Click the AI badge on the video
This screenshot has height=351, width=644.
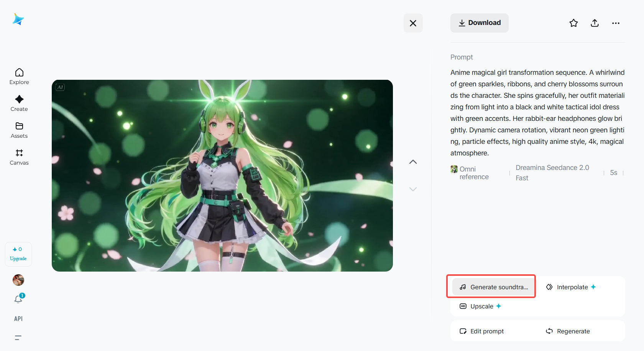[60, 87]
